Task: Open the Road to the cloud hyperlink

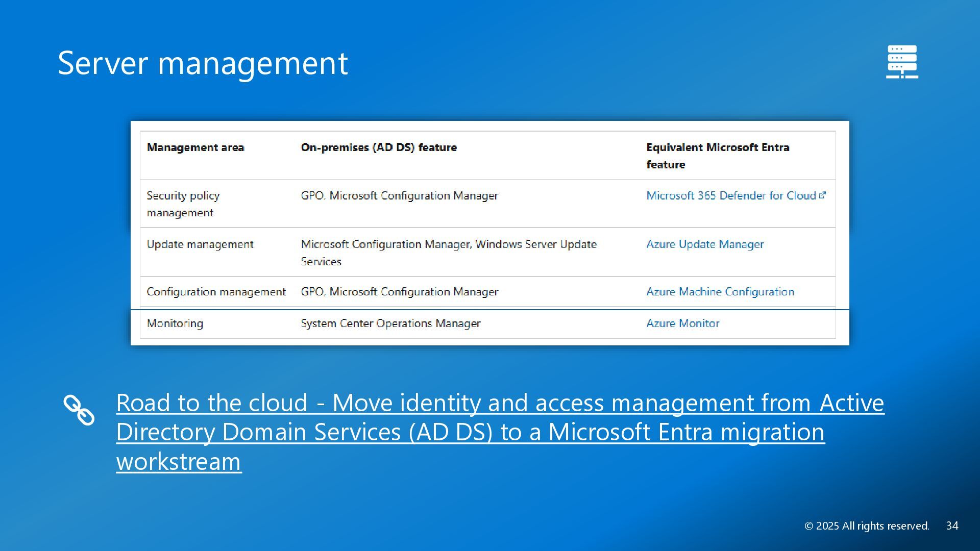Action: (500, 432)
